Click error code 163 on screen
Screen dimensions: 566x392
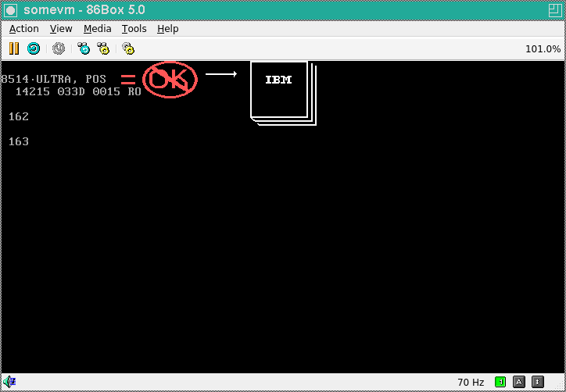tap(19, 141)
